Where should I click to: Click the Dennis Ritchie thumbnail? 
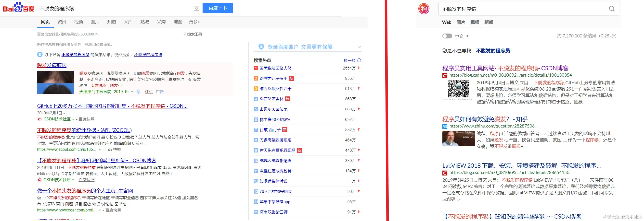tap(459, 138)
